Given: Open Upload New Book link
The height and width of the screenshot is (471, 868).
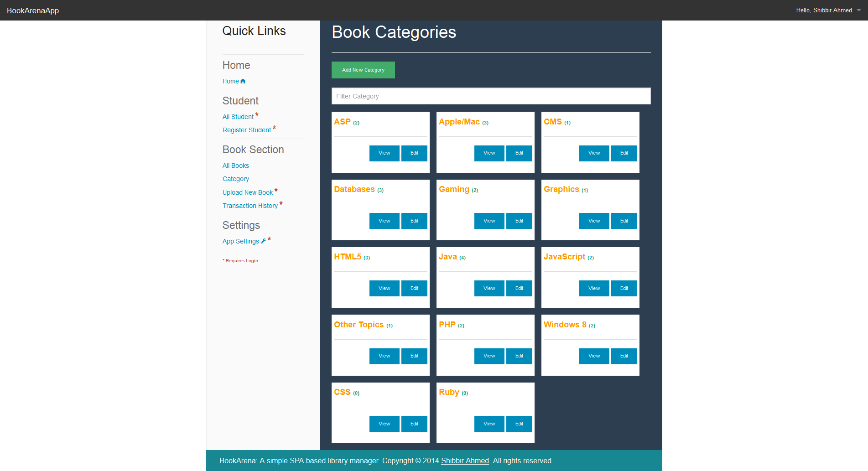Looking at the screenshot, I should tap(247, 192).
